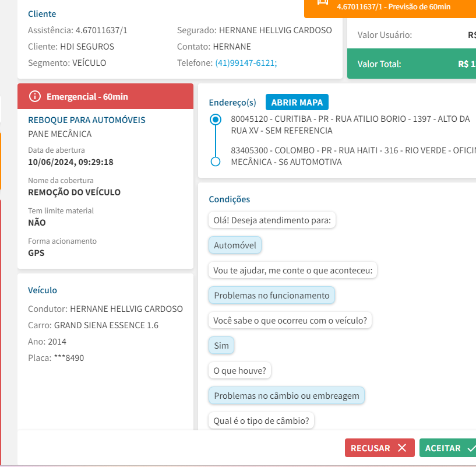Click the Rua Atilio Borio origin address
This screenshot has height=467, width=476.
(350, 125)
